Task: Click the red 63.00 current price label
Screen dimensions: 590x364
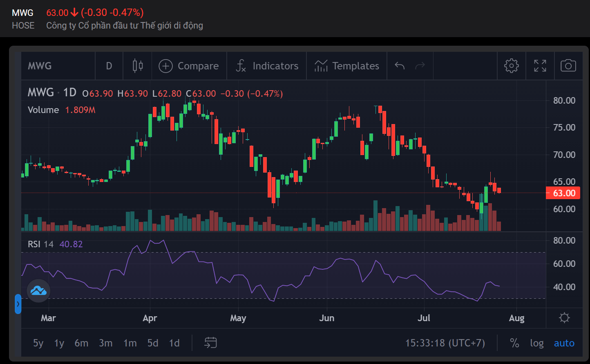Action: (x=564, y=193)
